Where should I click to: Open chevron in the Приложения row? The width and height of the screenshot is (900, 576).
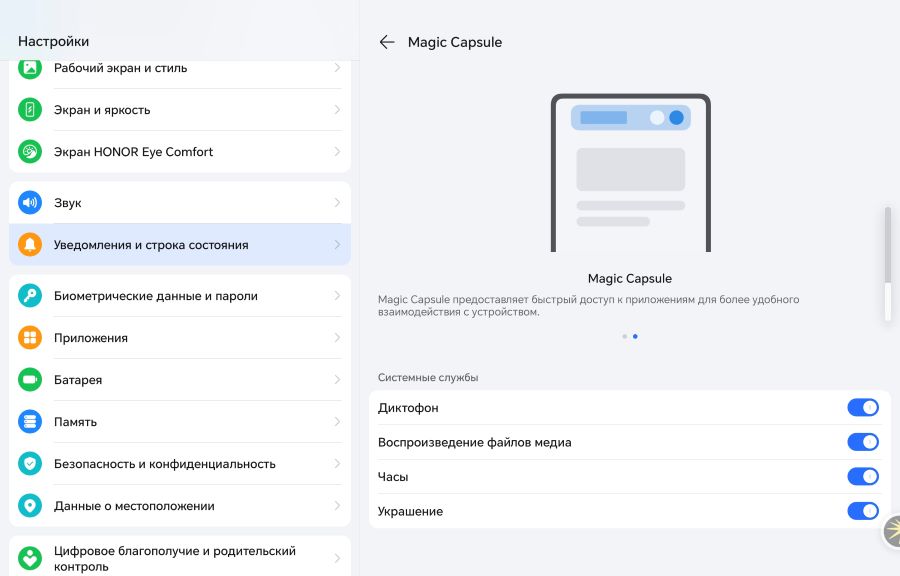tap(337, 337)
